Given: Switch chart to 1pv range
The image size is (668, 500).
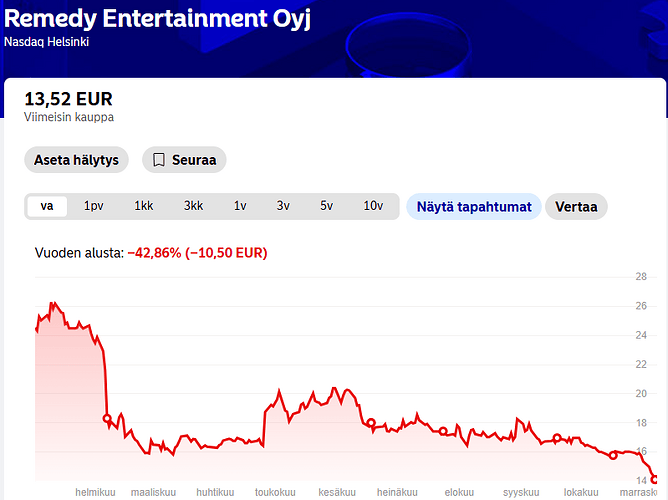Looking at the screenshot, I should pos(94,206).
